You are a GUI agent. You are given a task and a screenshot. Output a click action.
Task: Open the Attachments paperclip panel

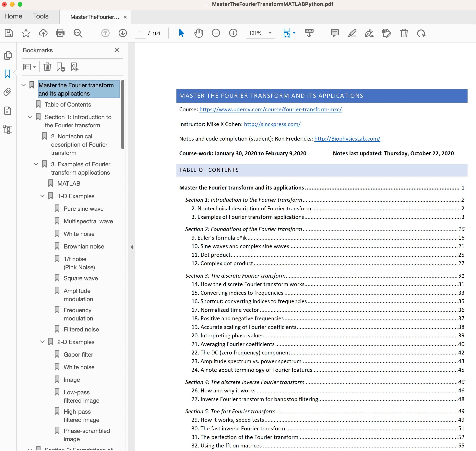pos(7,92)
